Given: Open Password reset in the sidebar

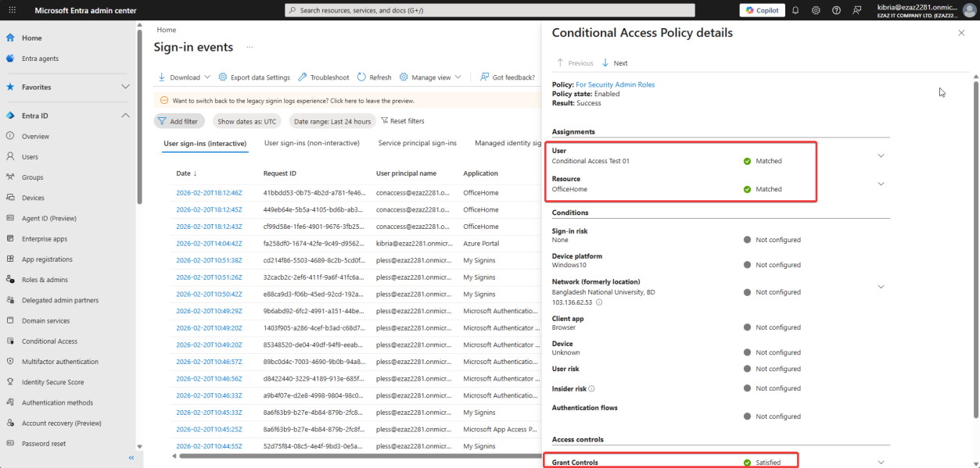Looking at the screenshot, I should [44, 444].
